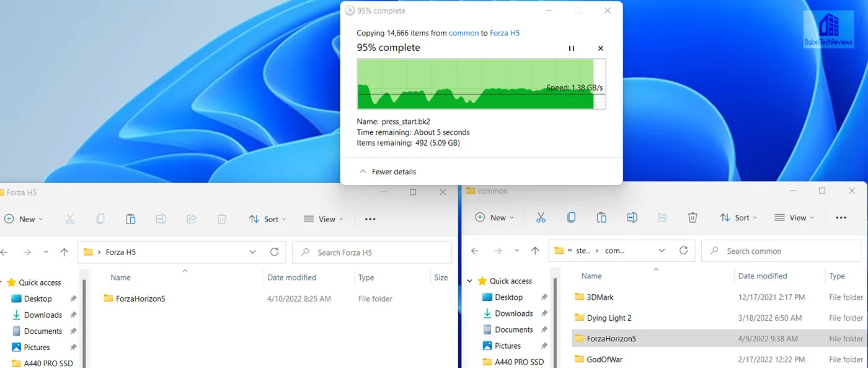
Task: Open Sort dropdown in Forza H5 window
Action: coord(267,219)
